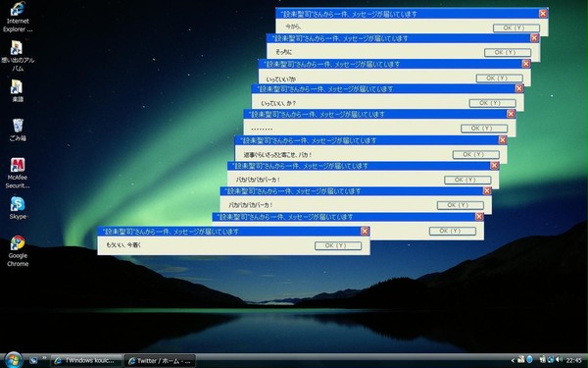Close the ……… message dialog
588x368 pixels.
511,114
